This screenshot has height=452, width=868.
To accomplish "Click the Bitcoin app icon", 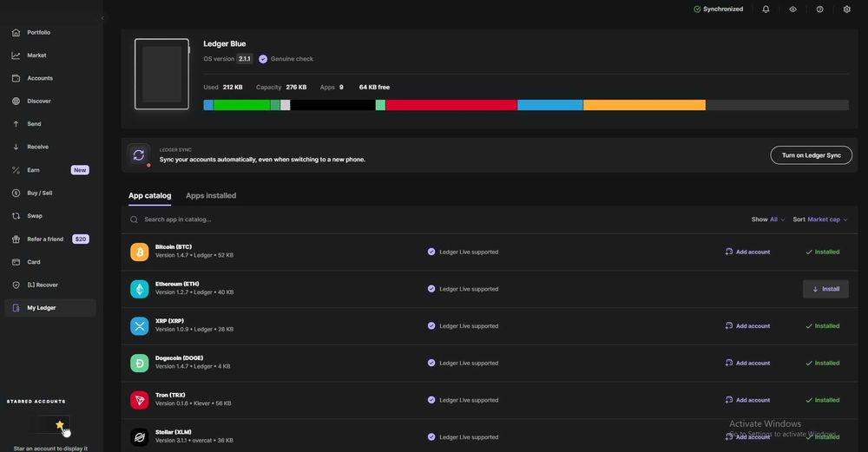I will coord(140,252).
